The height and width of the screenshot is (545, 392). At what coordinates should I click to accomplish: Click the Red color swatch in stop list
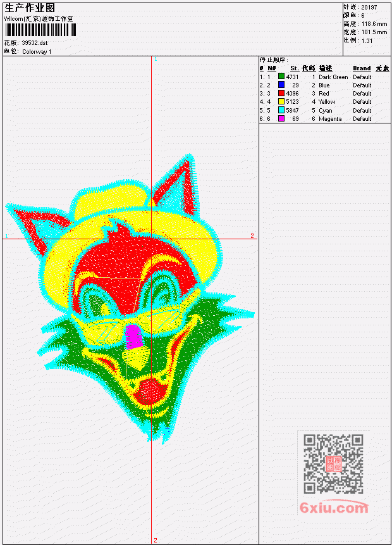tap(281, 93)
